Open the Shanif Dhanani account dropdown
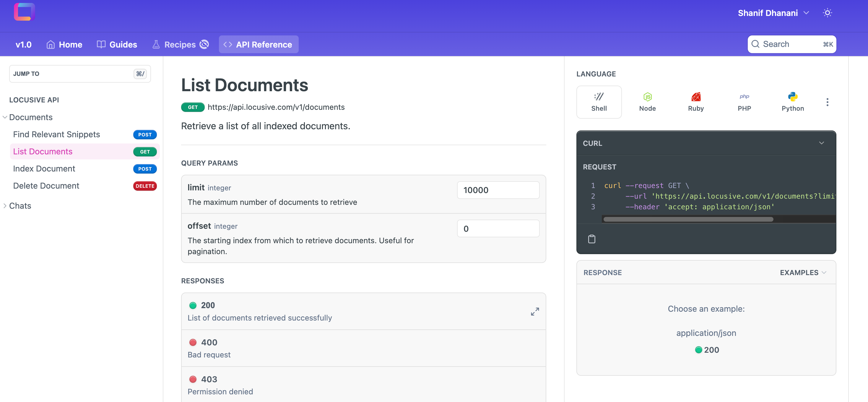Image resolution: width=868 pixels, height=402 pixels. click(773, 13)
